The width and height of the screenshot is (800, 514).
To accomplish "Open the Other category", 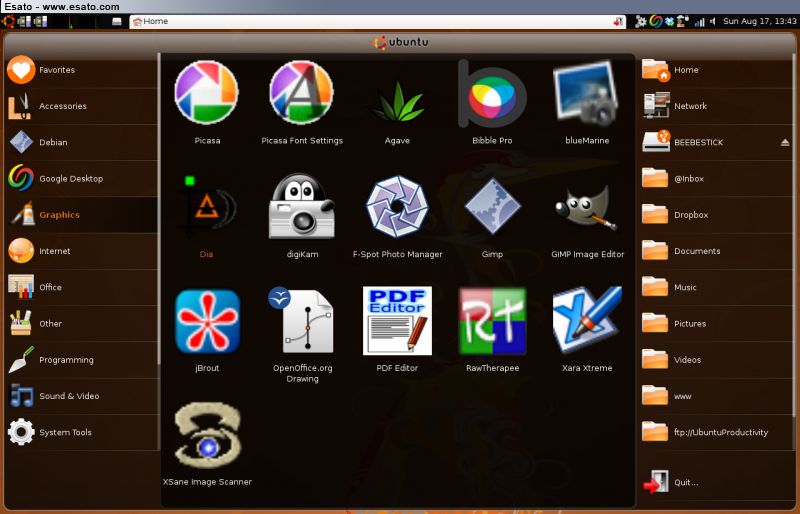I will point(82,324).
